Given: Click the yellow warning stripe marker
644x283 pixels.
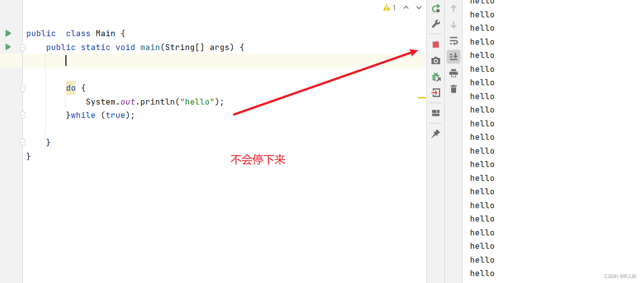Looking at the screenshot, I should (x=421, y=98).
